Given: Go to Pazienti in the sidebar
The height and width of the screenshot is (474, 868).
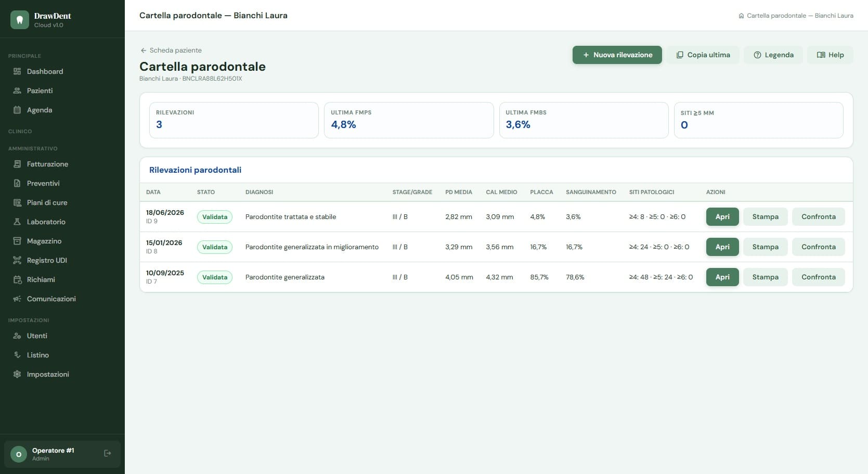Looking at the screenshot, I should coord(62,91).
